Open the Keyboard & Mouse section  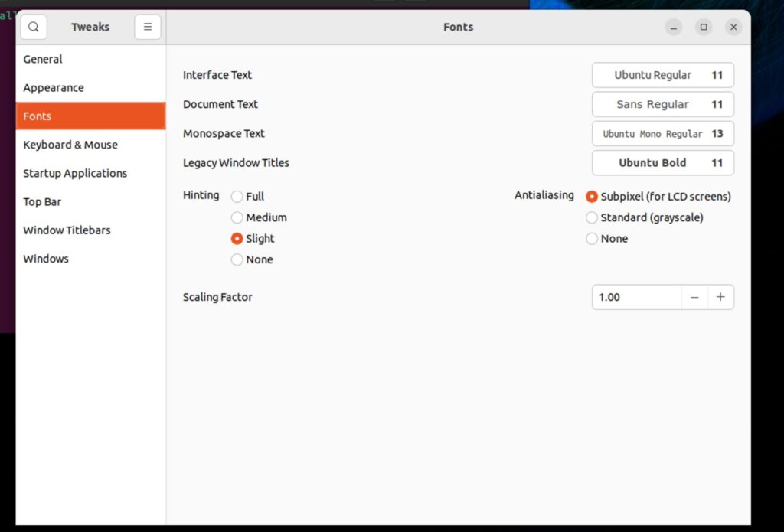click(70, 145)
